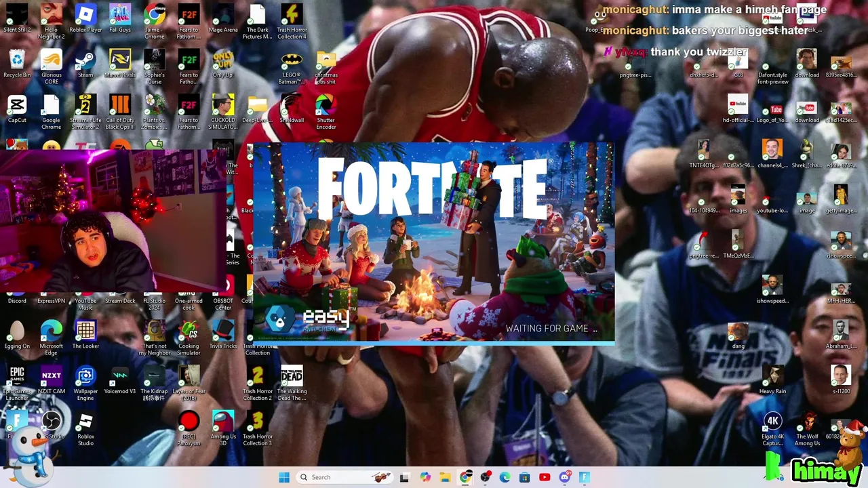Screen dimensions: 868x488
Task: Select The Looker desktop icon
Action: tap(85, 335)
